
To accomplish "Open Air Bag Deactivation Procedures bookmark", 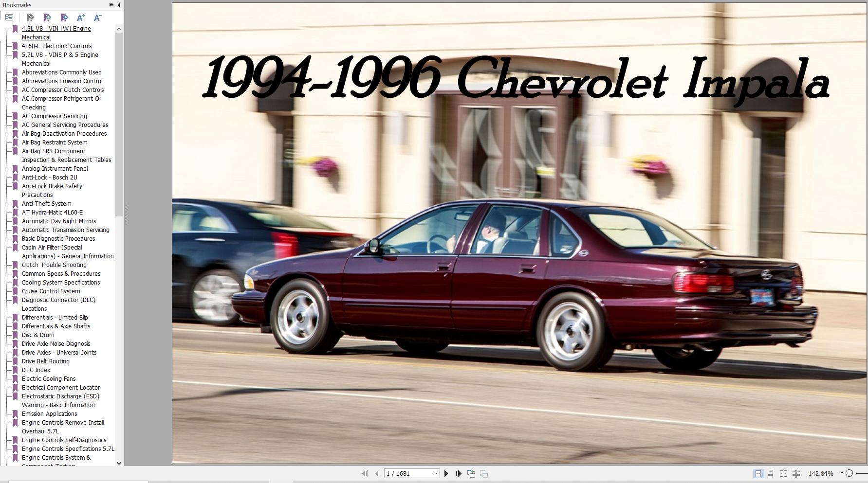I will click(64, 133).
